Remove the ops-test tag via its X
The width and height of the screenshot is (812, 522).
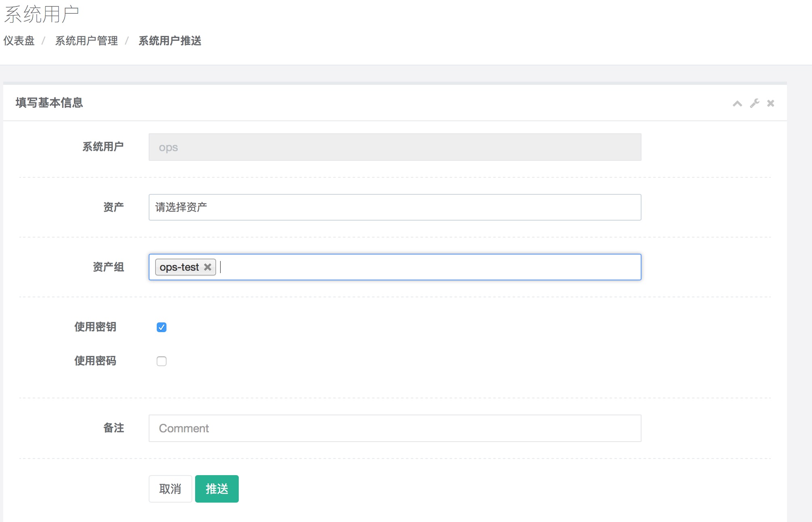(208, 267)
